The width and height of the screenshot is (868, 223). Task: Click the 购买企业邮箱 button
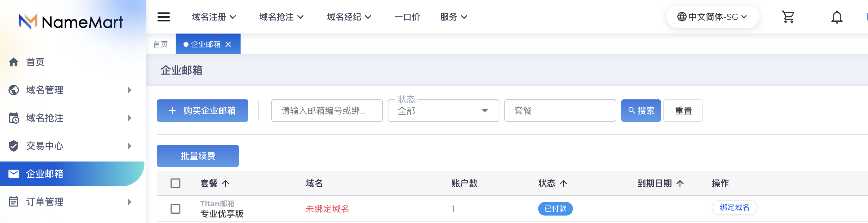click(x=202, y=111)
